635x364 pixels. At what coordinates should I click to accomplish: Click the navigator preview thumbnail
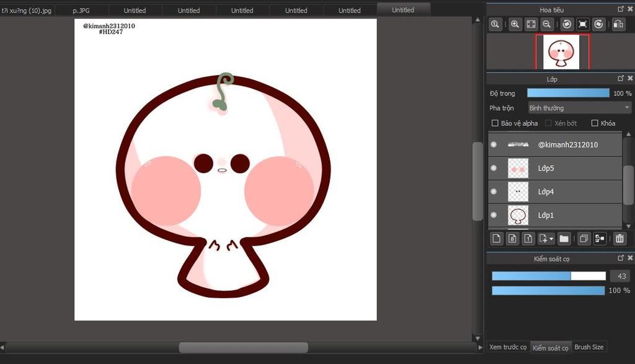[x=561, y=52]
